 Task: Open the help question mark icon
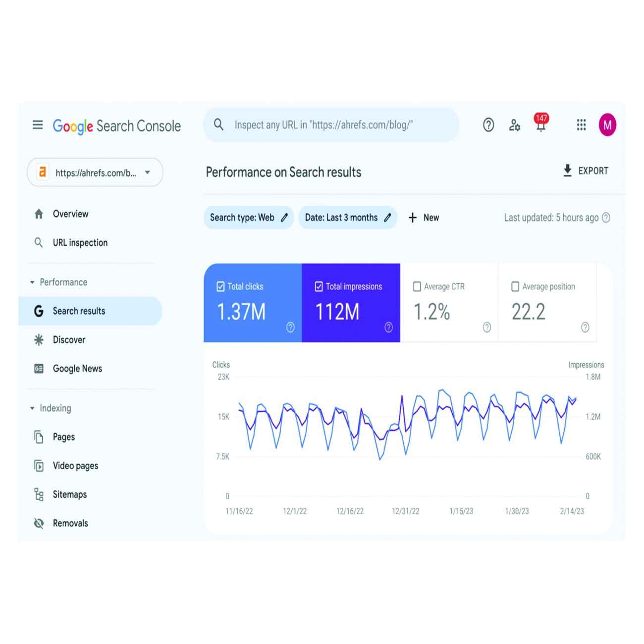coord(488,125)
